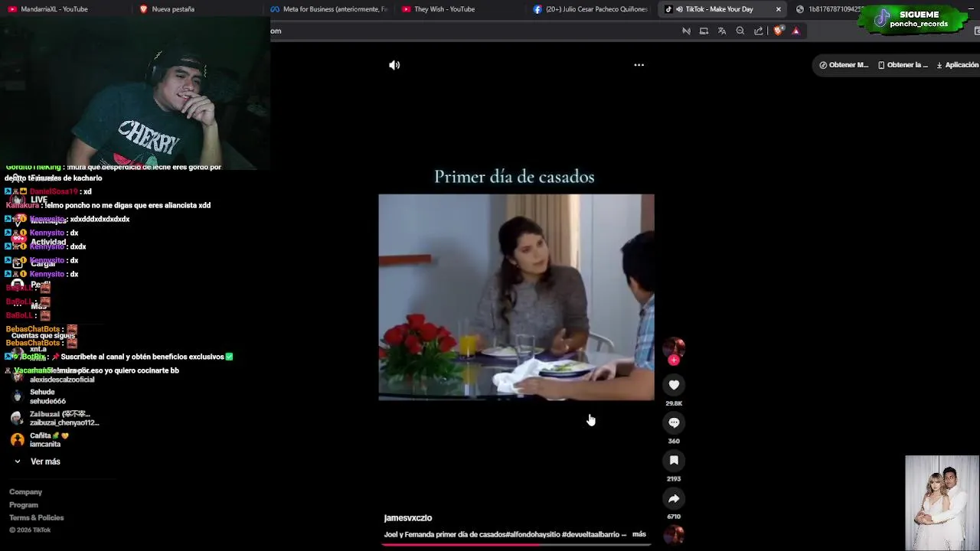Open the #devueltaalbarrio hashtag
980x551 pixels.
point(590,534)
